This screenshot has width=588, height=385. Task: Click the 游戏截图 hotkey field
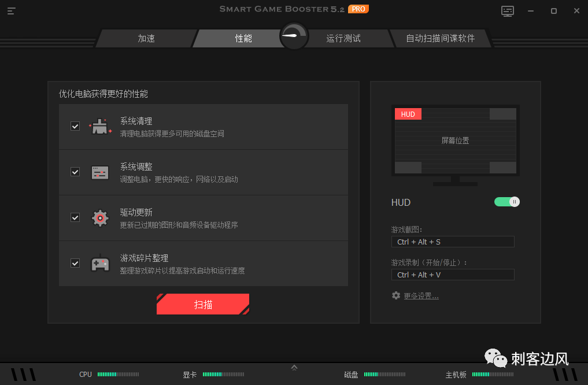(x=453, y=242)
